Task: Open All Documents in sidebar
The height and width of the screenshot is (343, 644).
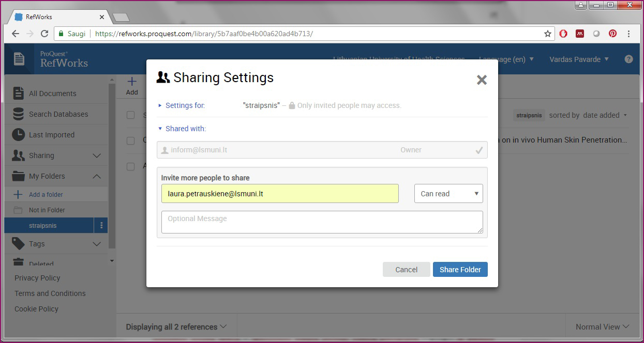Action: (x=52, y=93)
